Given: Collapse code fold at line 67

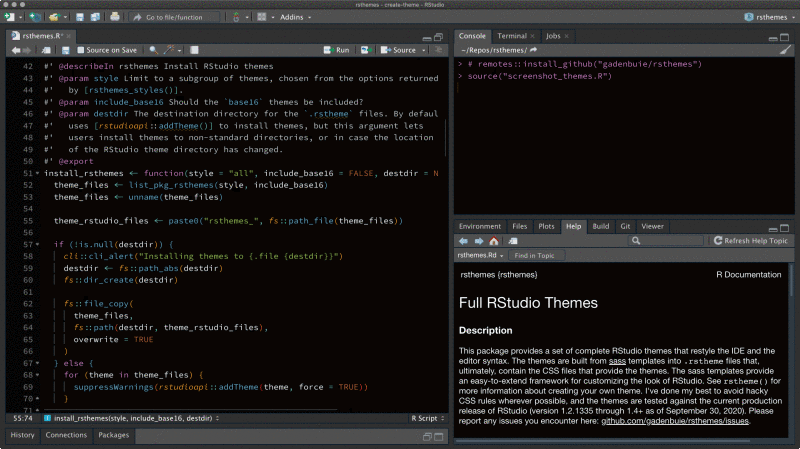Looking at the screenshot, I should tap(37, 363).
